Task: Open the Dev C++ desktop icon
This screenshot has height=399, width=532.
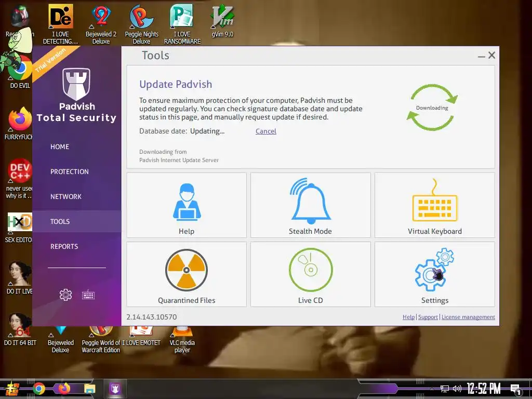Action: pyautogui.click(x=20, y=179)
